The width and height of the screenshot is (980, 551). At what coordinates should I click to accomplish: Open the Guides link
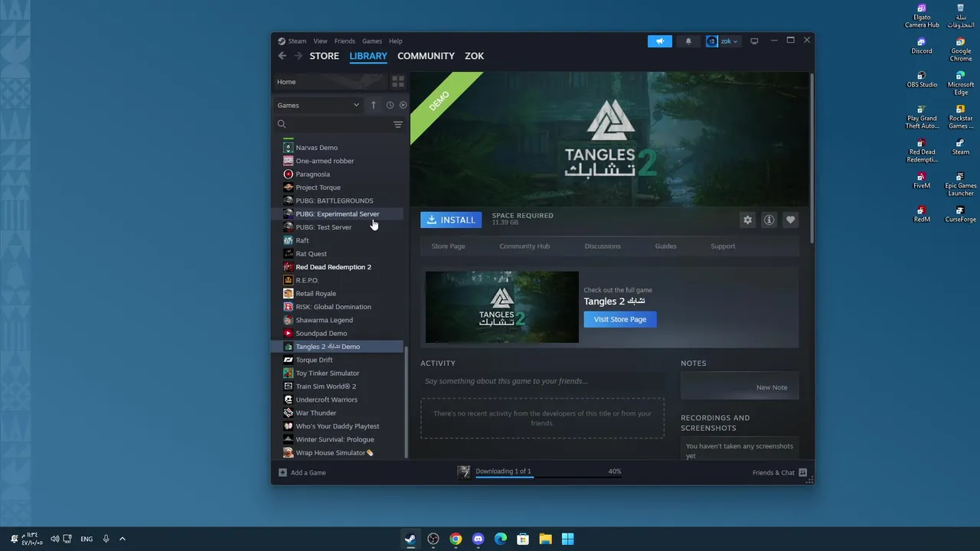pos(665,246)
